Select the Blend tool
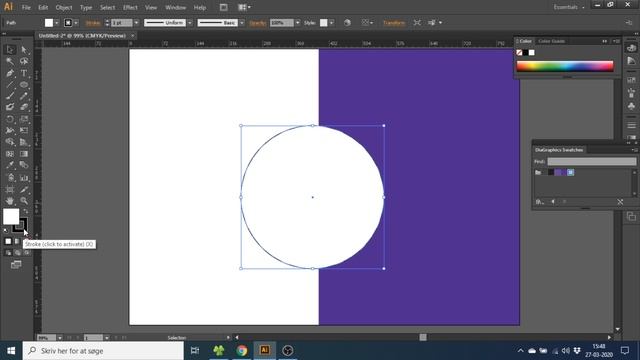The height and width of the screenshot is (360, 640). (x=24, y=165)
